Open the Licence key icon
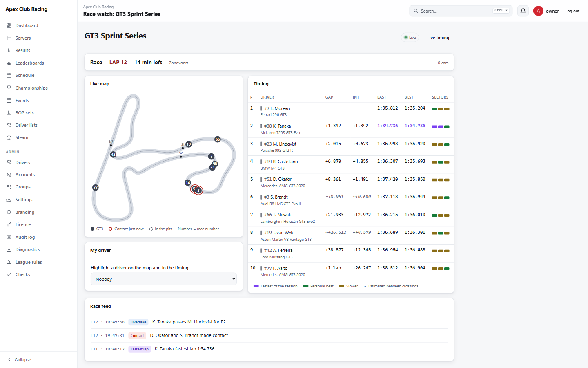Screen dimensions: 588x368 click(x=9, y=224)
